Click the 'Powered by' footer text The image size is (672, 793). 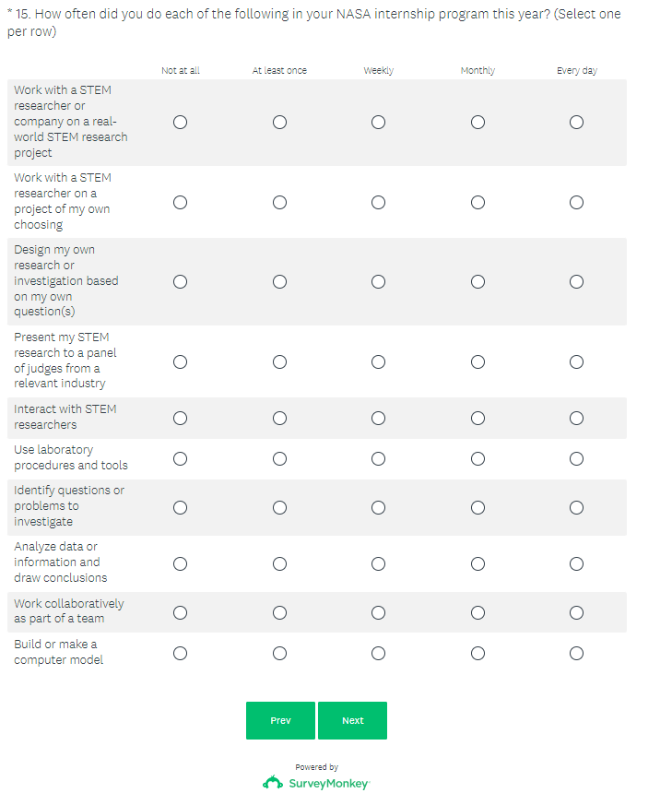coord(316,766)
